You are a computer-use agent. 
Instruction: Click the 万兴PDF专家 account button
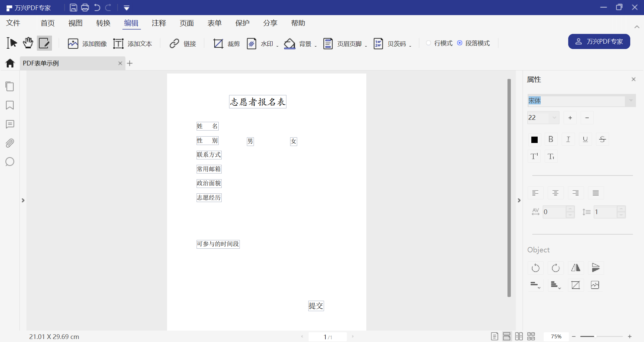point(599,42)
